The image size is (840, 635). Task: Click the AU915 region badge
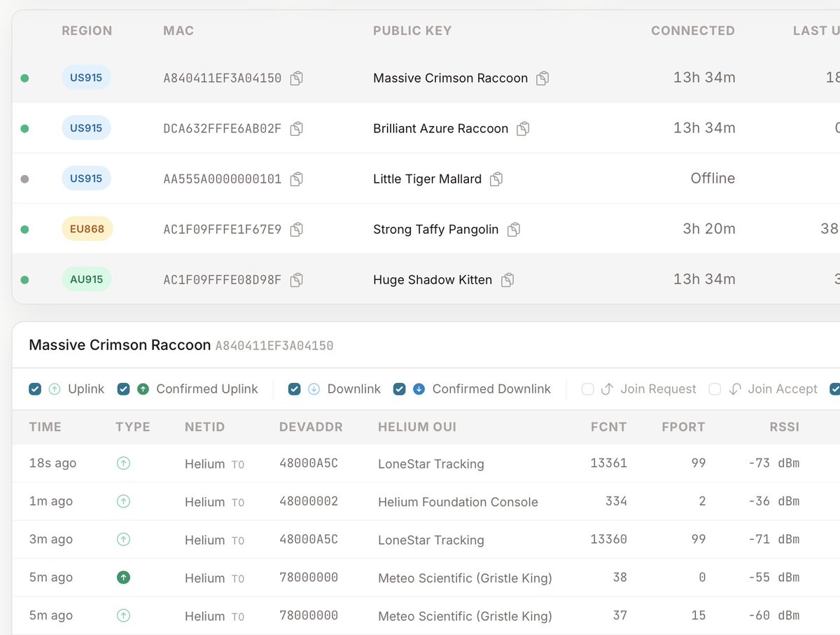(86, 279)
